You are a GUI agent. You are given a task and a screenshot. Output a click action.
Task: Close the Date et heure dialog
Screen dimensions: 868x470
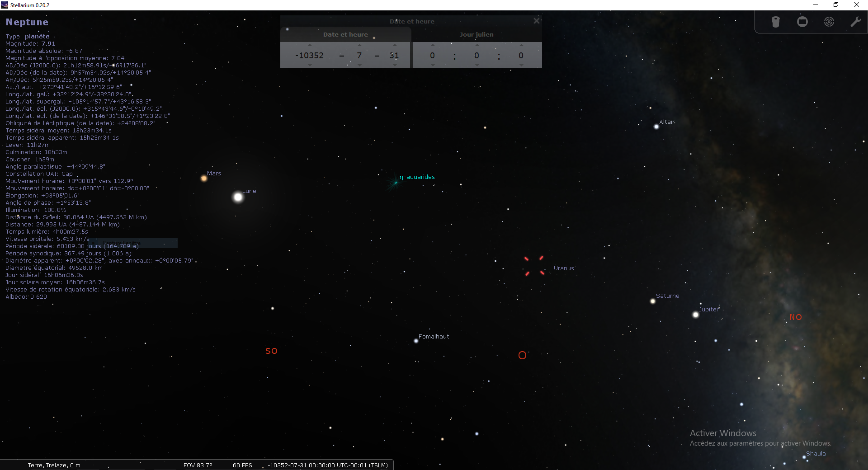click(x=537, y=21)
